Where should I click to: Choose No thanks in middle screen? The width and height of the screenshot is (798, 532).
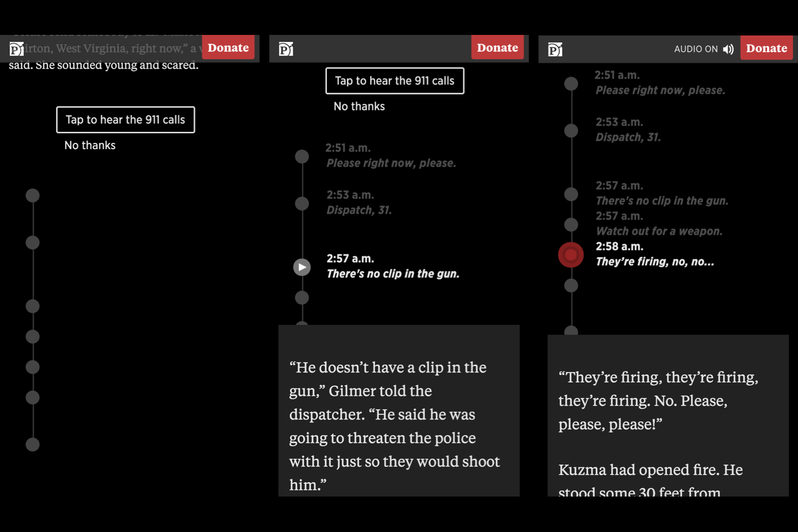(x=359, y=106)
